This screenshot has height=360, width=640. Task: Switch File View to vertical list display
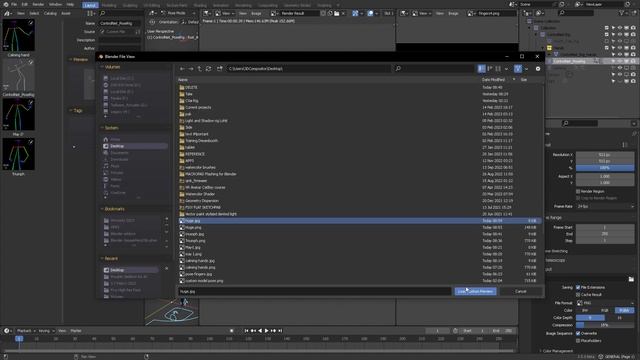(482, 69)
